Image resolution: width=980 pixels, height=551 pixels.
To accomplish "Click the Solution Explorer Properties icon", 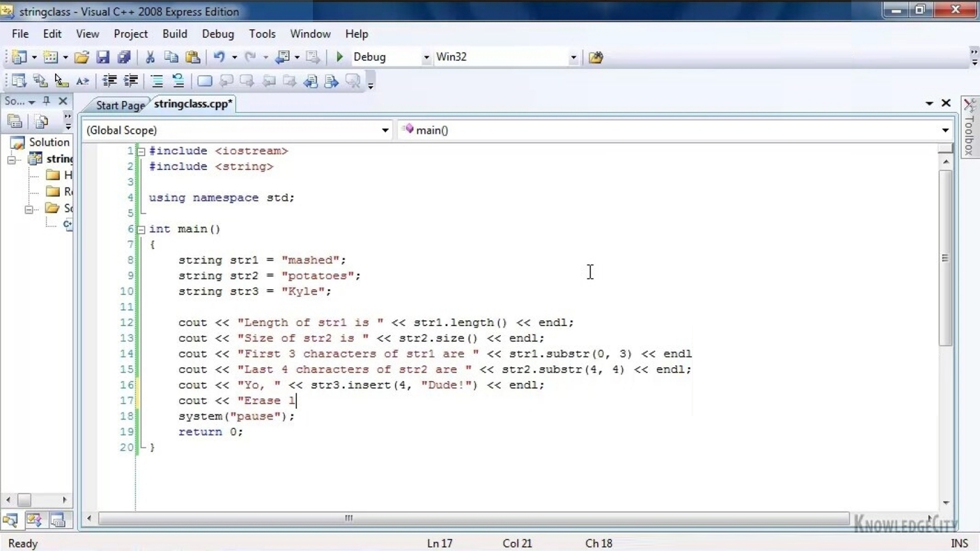I will point(15,121).
